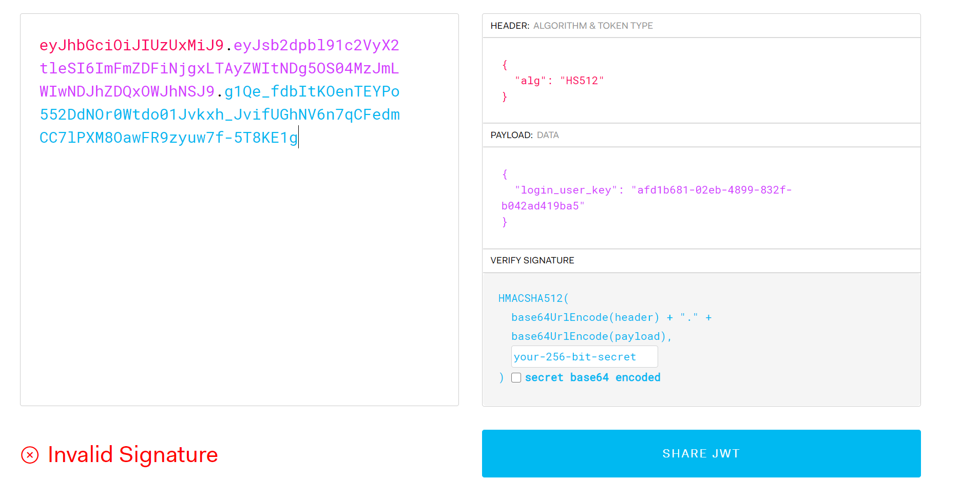Click the red header segment of the token
This screenshot has height=498, width=980.
tap(131, 46)
